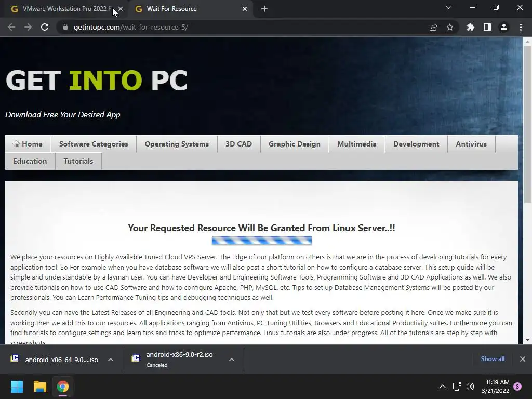Click the scrollbar down arrow
The height and width of the screenshot is (399, 532).
(x=527, y=340)
